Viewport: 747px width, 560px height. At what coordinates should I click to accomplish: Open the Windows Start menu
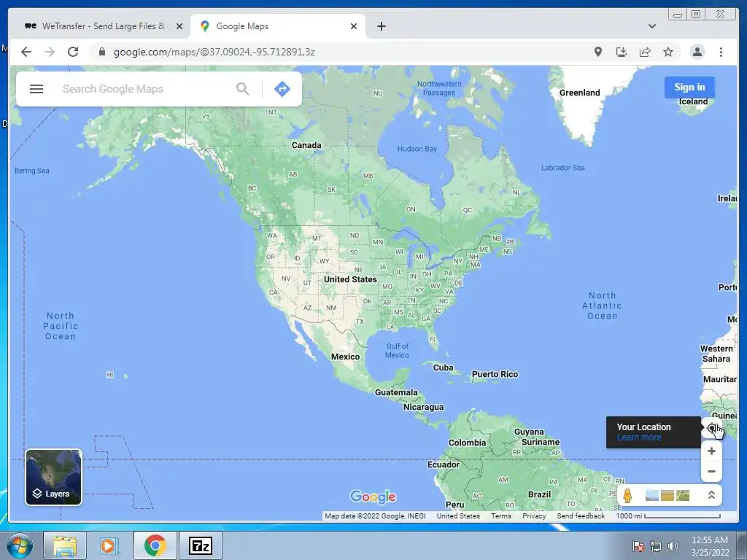pyautogui.click(x=19, y=545)
